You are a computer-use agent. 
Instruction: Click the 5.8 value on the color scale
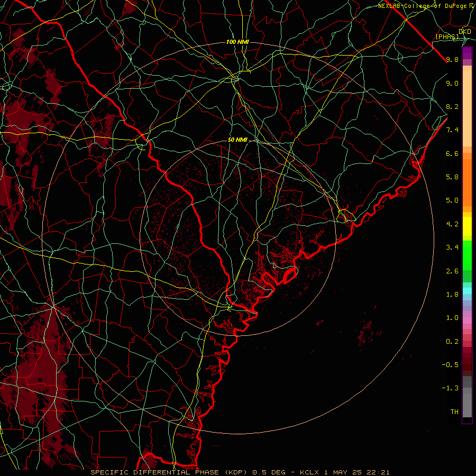click(x=452, y=177)
